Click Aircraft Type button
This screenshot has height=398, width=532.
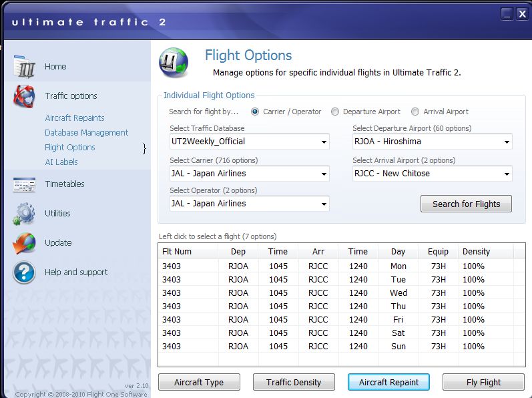(x=199, y=383)
